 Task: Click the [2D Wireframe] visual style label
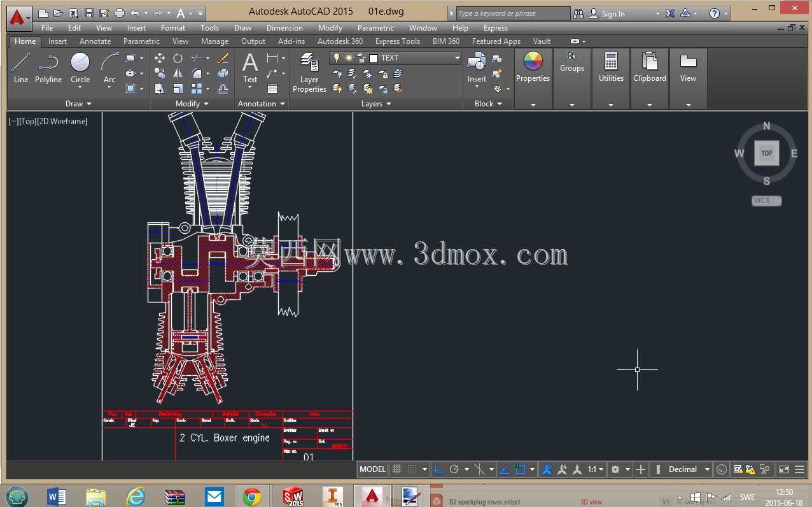click(x=62, y=121)
